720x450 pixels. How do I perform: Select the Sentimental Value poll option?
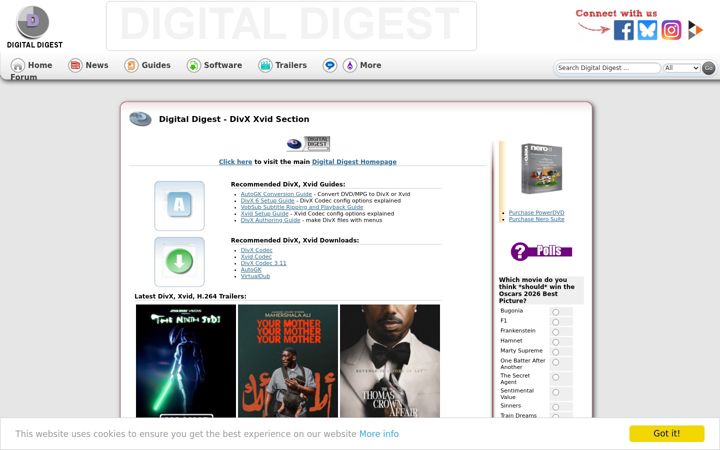coord(556,393)
